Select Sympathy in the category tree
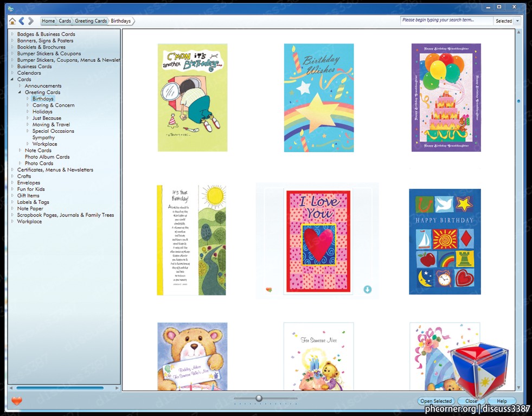 pos(43,137)
